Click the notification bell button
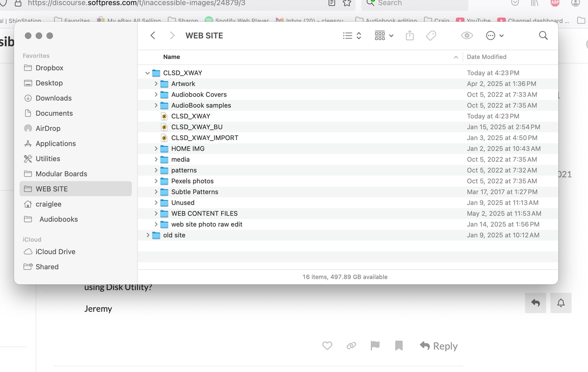Image resolution: width=588 pixels, height=372 pixels. click(561, 303)
